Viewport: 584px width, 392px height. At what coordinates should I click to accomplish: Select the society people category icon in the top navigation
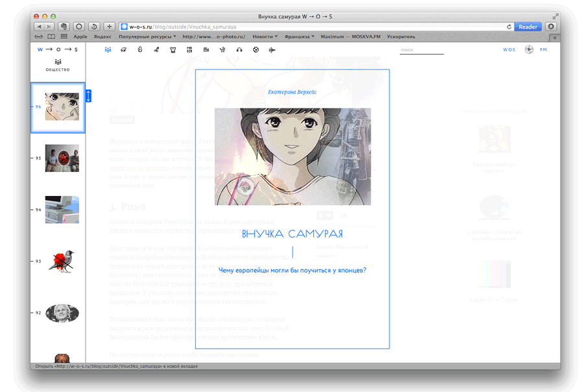(x=108, y=49)
